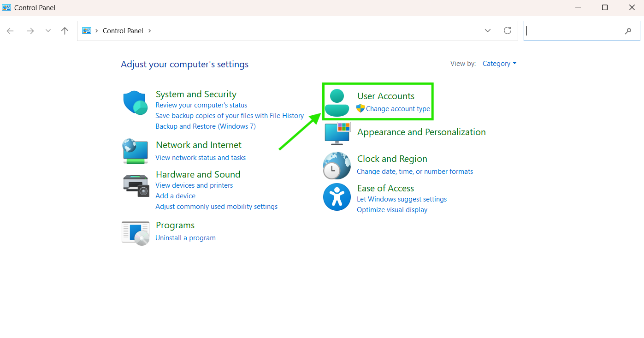Open Hardware and Sound heading
This screenshot has width=644, height=338.
[x=198, y=174]
